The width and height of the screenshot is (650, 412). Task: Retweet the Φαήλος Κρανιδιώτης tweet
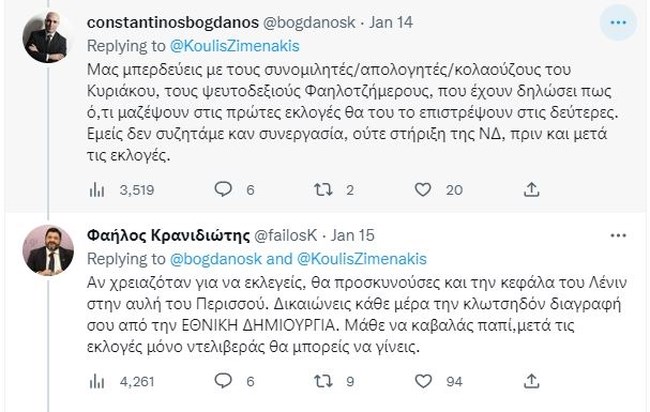[x=325, y=380]
